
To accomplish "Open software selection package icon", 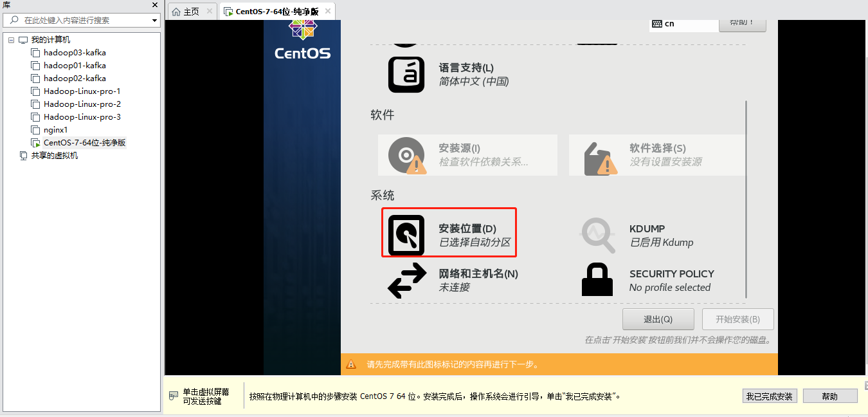I will click(x=601, y=158).
